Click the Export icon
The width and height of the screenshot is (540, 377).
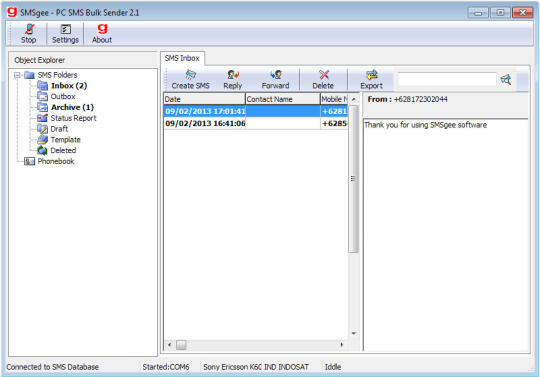(372, 75)
